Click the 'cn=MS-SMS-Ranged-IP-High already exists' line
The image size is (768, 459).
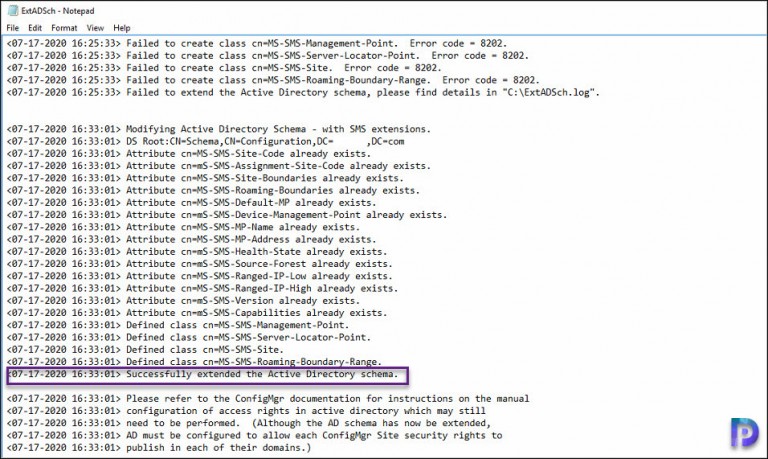[x=202, y=289]
